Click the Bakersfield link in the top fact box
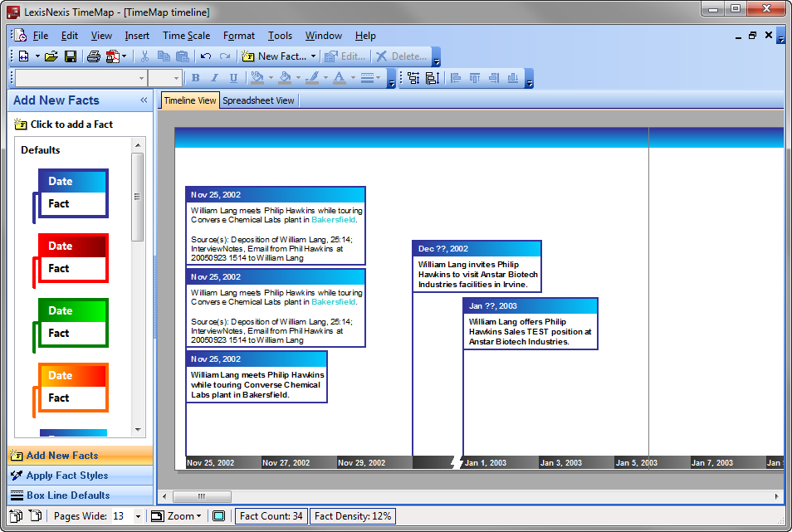 (334, 220)
